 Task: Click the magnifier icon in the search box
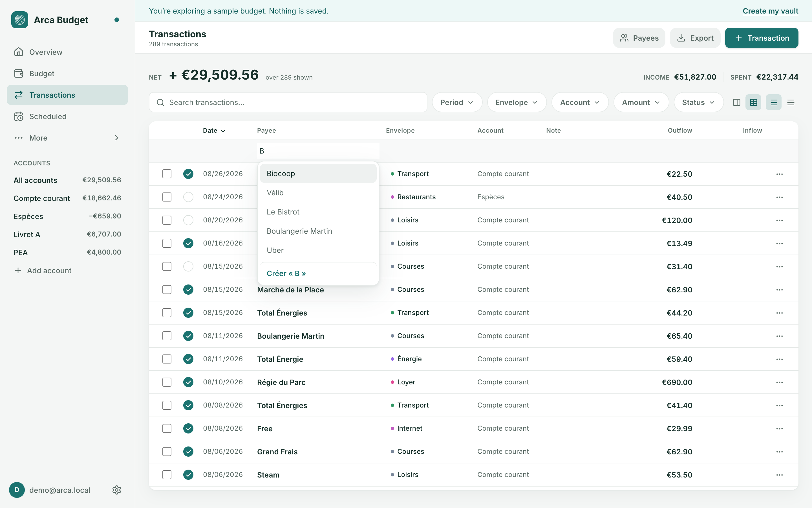(160, 102)
